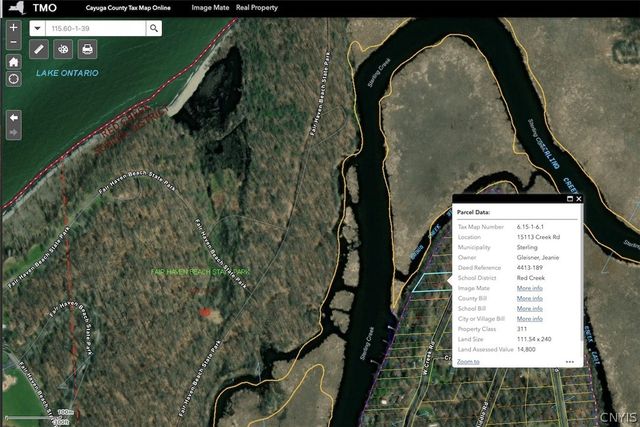The image size is (640, 427).
Task: Return to the default map extent (home icon)
Action: [x=13, y=62]
